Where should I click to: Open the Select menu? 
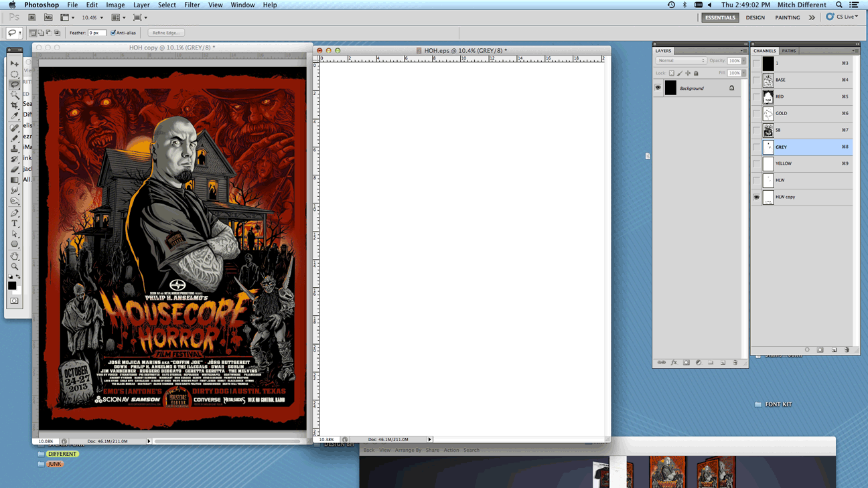click(167, 5)
